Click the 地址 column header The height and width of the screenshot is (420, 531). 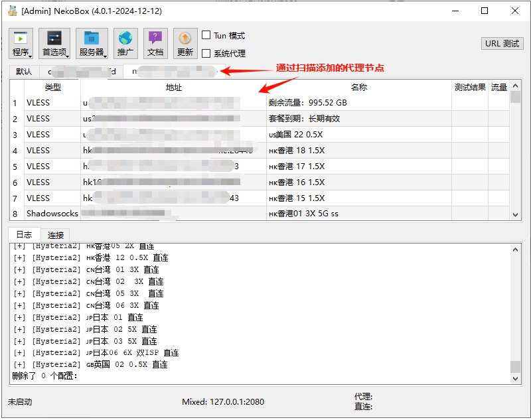click(173, 88)
